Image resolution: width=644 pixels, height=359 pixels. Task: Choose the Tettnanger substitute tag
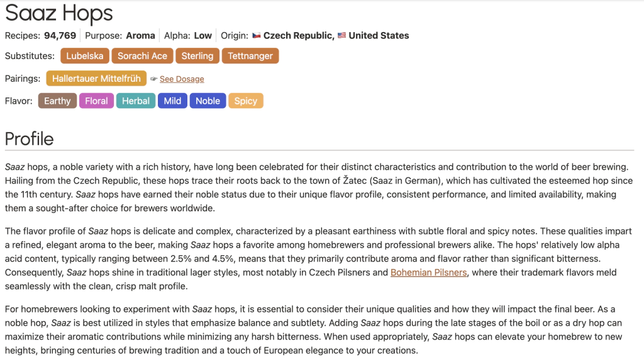point(250,56)
